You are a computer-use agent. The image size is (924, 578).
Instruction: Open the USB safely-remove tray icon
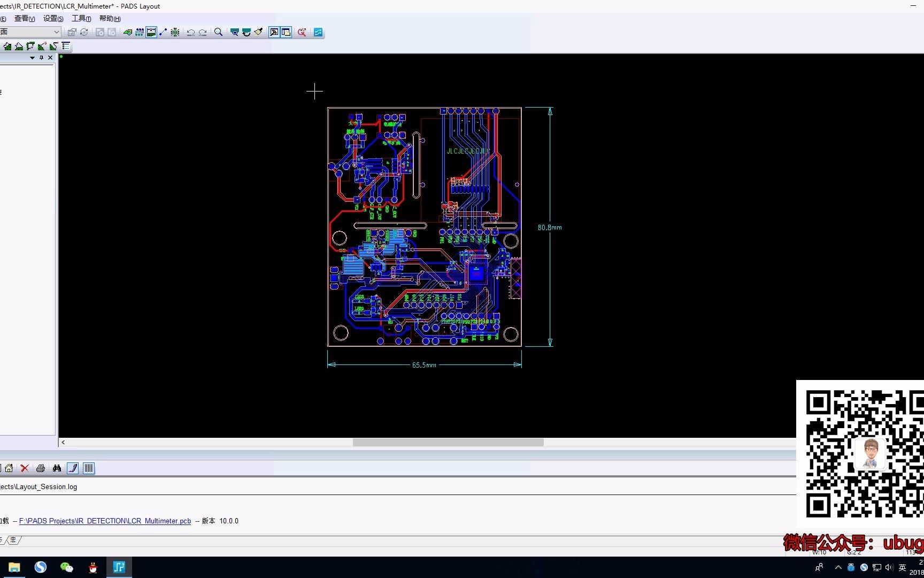pyautogui.click(x=851, y=567)
